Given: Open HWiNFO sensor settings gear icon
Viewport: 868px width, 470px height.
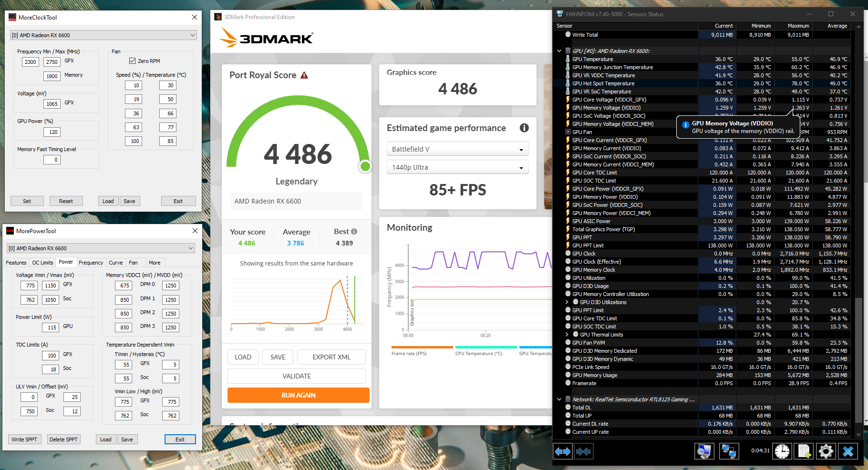Looking at the screenshot, I should click(826, 451).
